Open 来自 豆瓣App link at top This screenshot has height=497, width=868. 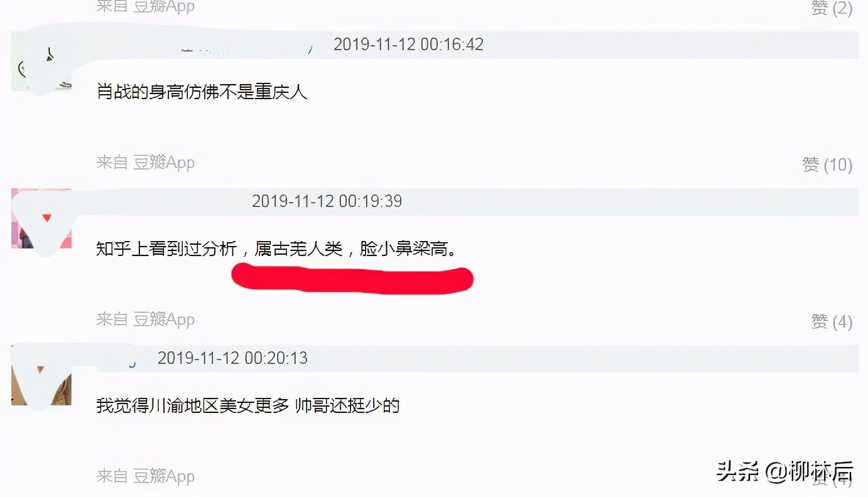146,6
